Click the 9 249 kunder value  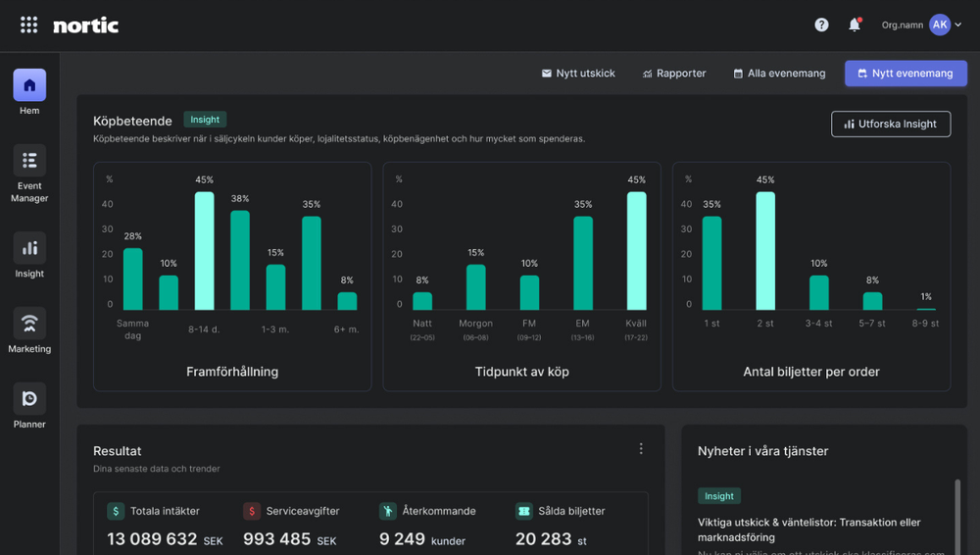[422, 539]
